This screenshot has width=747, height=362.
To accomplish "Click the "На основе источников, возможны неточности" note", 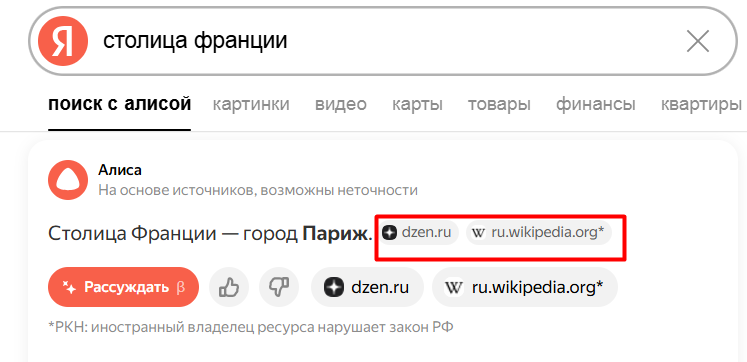I will (258, 191).
